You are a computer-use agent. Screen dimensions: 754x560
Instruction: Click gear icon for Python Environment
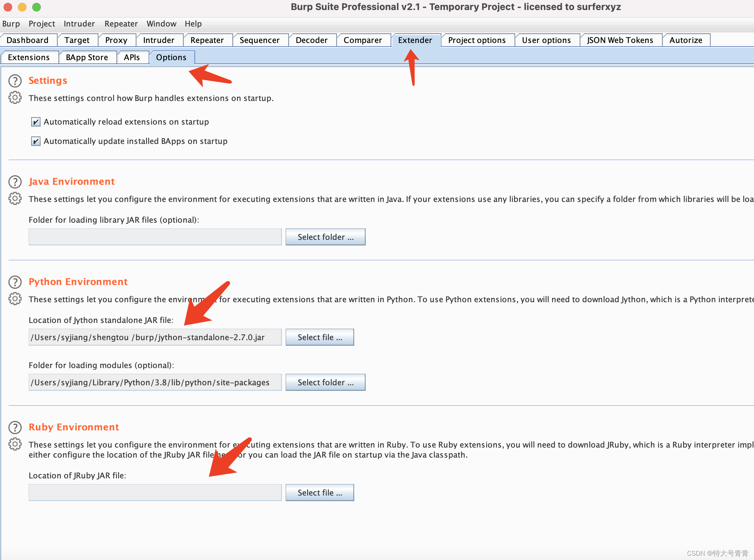point(15,299)
